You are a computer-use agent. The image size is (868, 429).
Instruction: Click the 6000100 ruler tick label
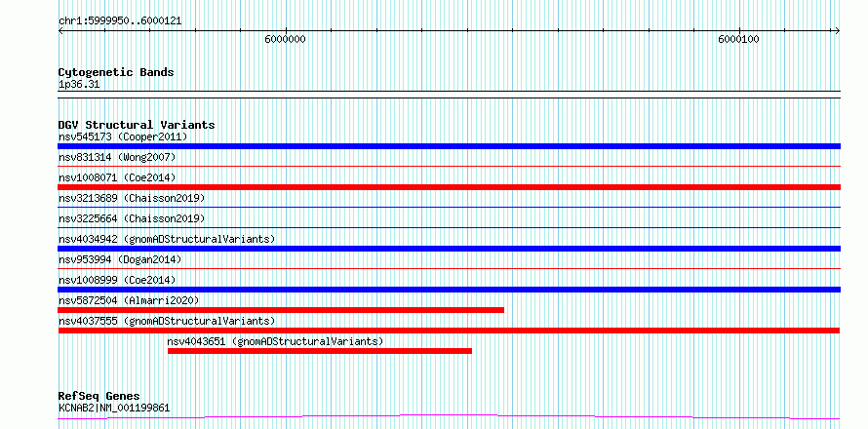tap(738, 40)
